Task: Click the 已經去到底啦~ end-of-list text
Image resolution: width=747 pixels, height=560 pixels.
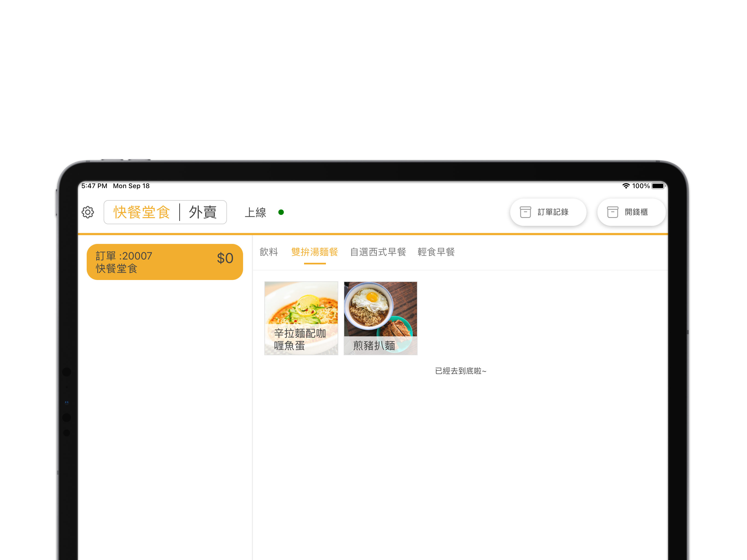Action: (460, 371)
